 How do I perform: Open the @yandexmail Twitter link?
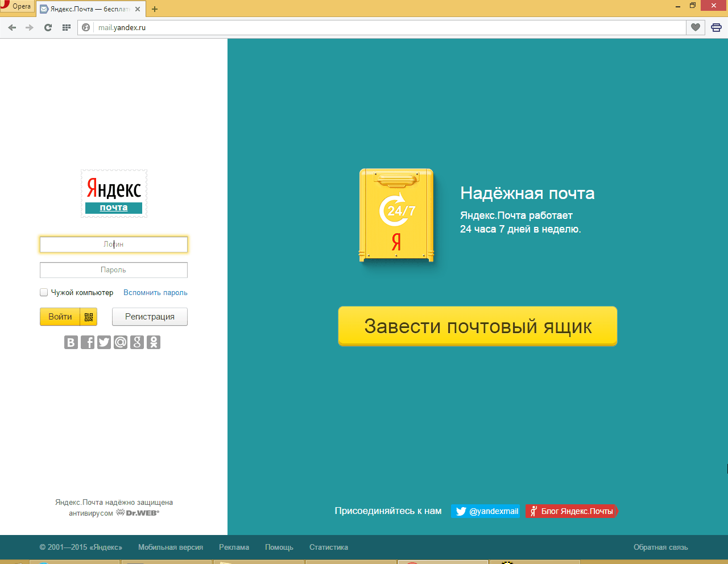click(486, 511)
